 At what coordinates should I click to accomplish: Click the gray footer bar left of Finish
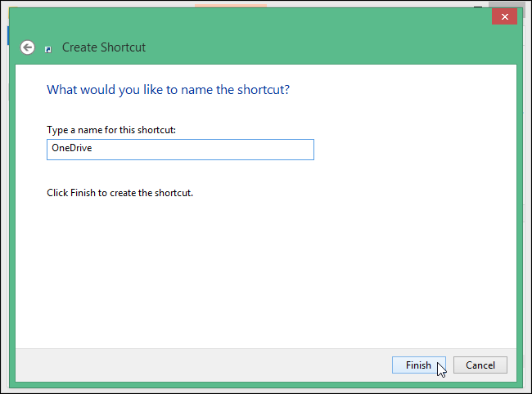coord(204,365)
